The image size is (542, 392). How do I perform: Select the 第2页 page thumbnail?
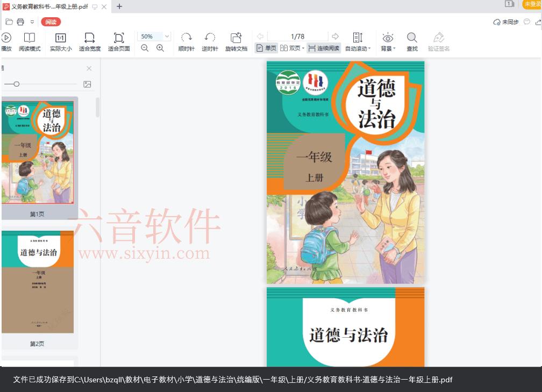click(x=38, y=282)
